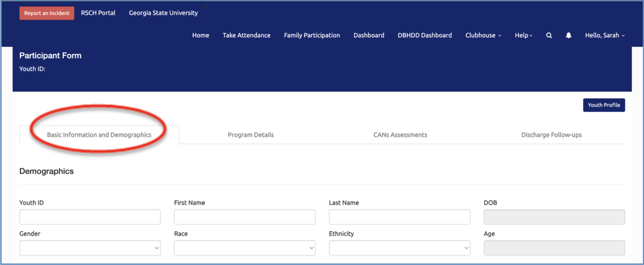Image resolution: width=644 pixels, height=265 pixels.
Task: Expand the Clubhouse dropdown menu
Action: [x=483, y=35]
